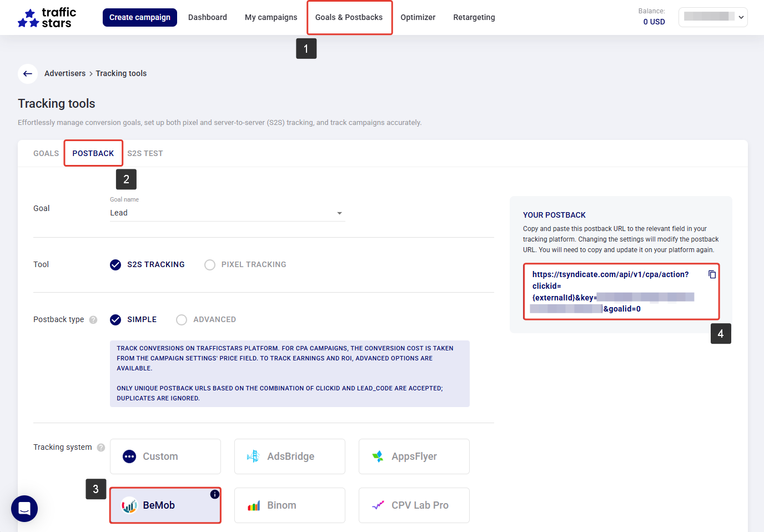Click the BeMob info icon
764x532 pixels.
click(214, 494)
